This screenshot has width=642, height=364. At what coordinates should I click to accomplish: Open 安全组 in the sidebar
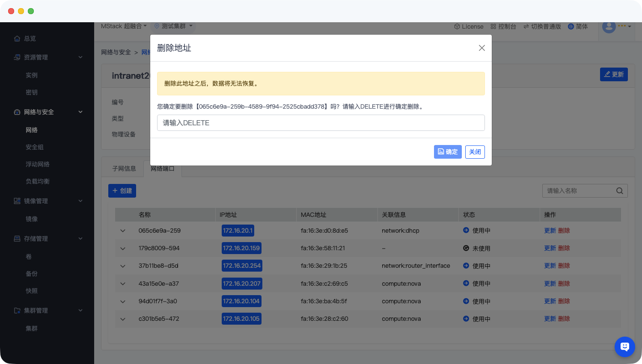coord(35,147)
